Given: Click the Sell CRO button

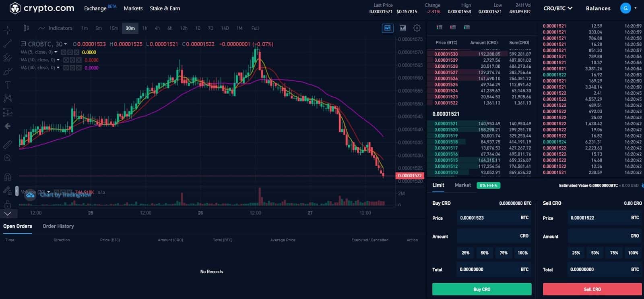Looking at the screenshot, I should [x=592, y=289].
